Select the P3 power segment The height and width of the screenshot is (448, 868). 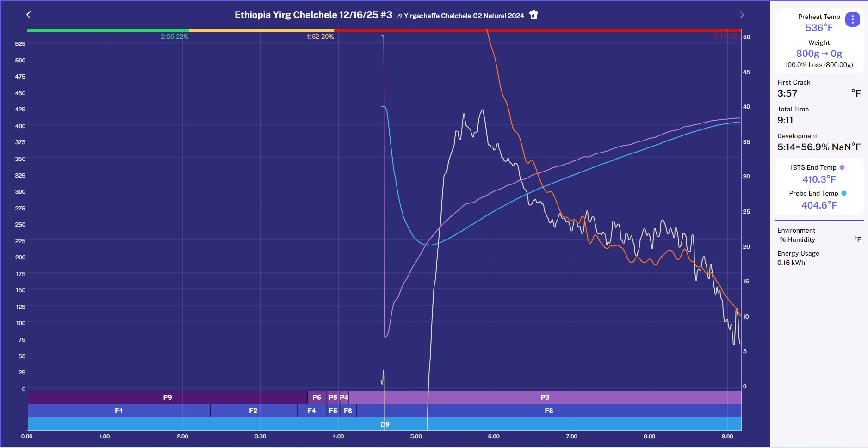coord(545,397)
